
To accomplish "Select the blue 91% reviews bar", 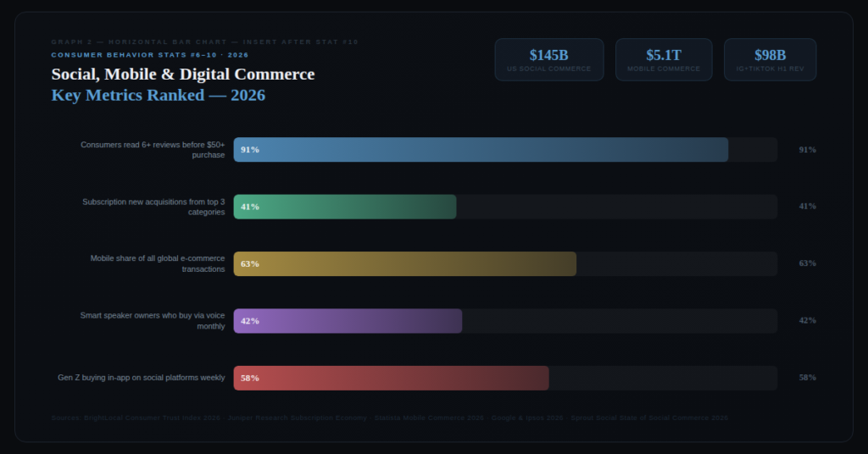I will point(481,149).
